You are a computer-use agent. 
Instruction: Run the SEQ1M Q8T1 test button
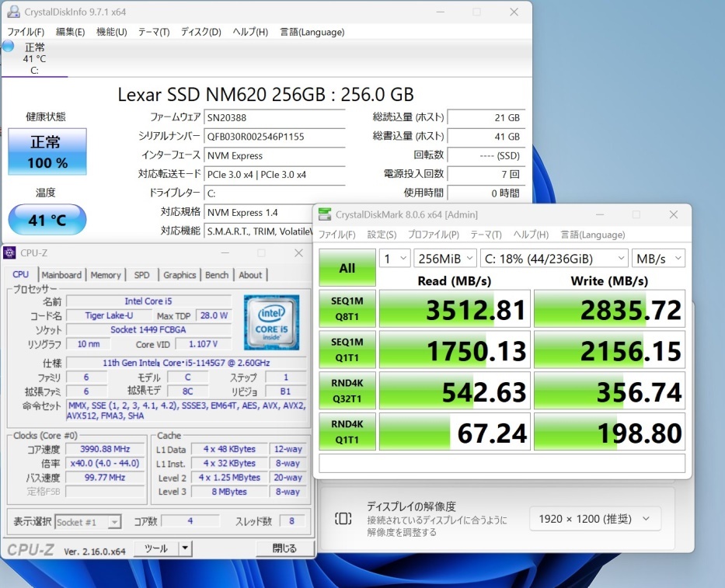347,310
